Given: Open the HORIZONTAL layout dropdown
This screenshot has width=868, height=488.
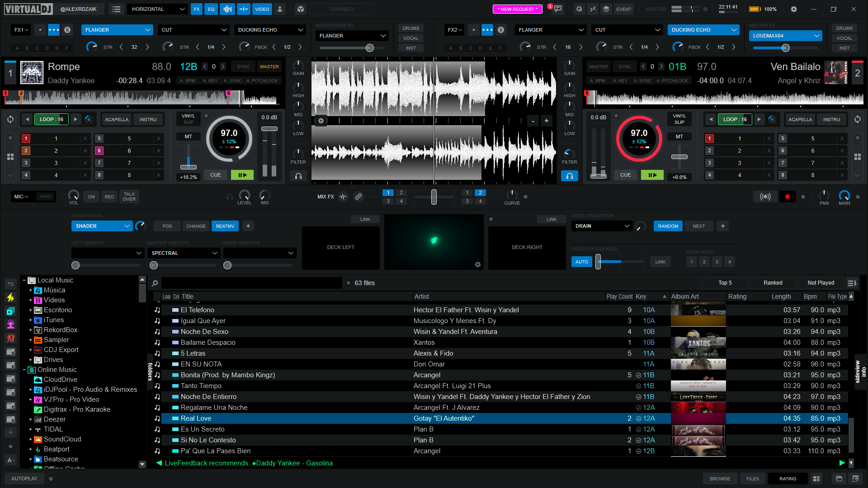Looking at the screenshot, I should [x=158, y=9].
